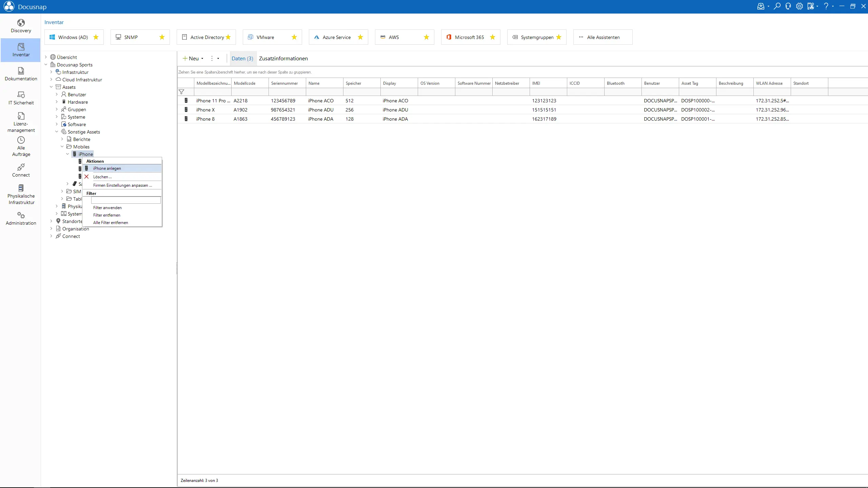Image resolution: width=868 pixels, height=488 pixels.
Task: Select Hardware in the tree
Action: point(78,102)
